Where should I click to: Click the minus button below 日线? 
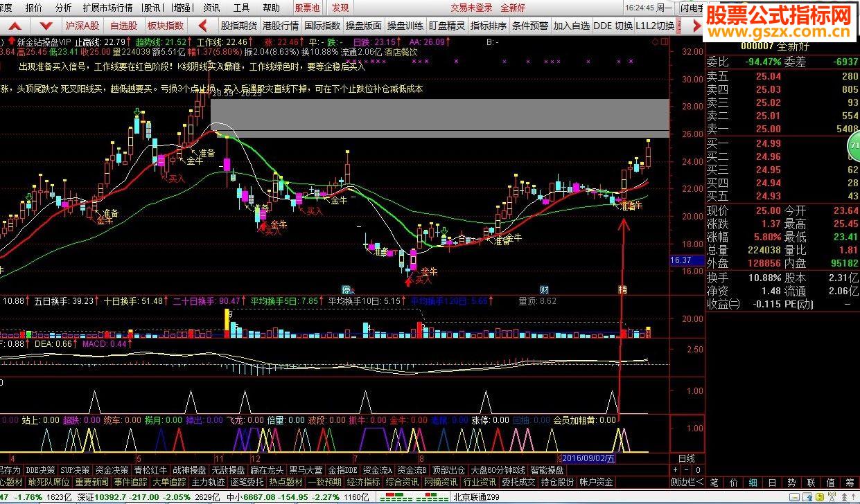point(686,470)
